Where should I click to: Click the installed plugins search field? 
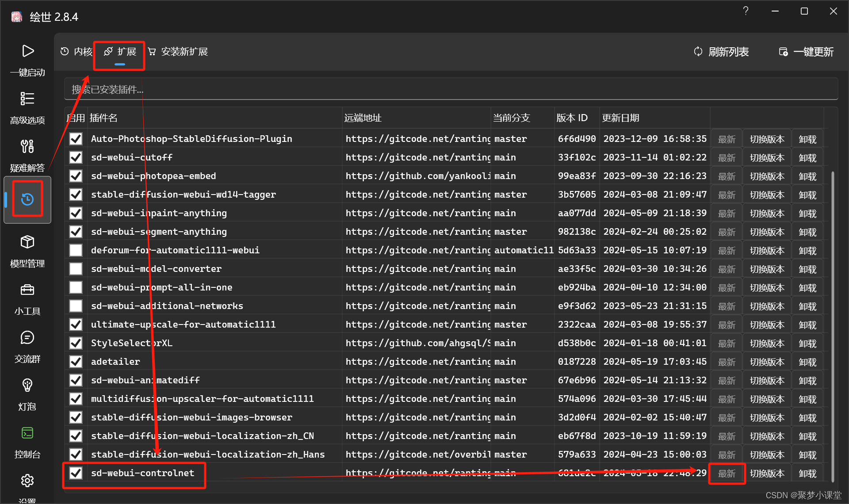[451, 90]
